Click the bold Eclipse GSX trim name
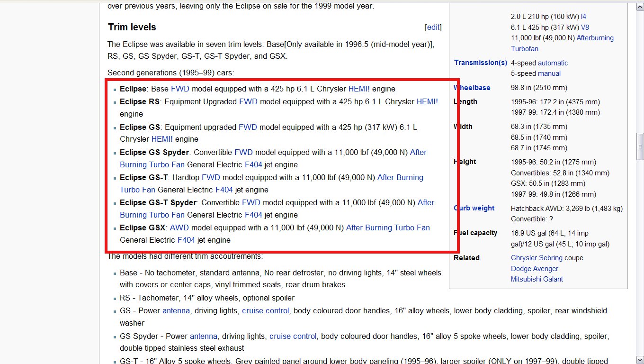The width and height of the screenshot is (644, 364). coord(143,227)
